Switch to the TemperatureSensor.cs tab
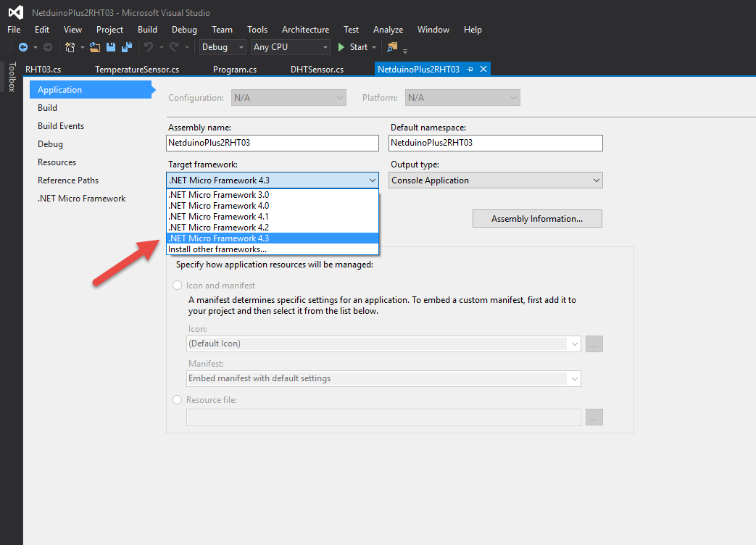 click(x=137, y=70)
